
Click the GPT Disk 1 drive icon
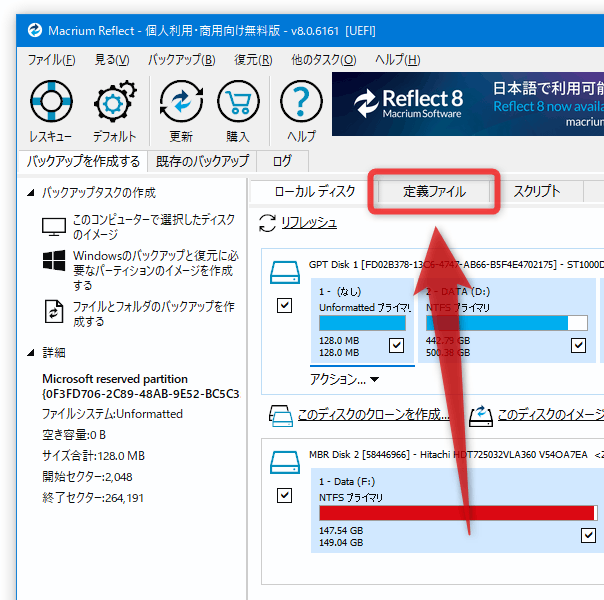click(285, 272)
